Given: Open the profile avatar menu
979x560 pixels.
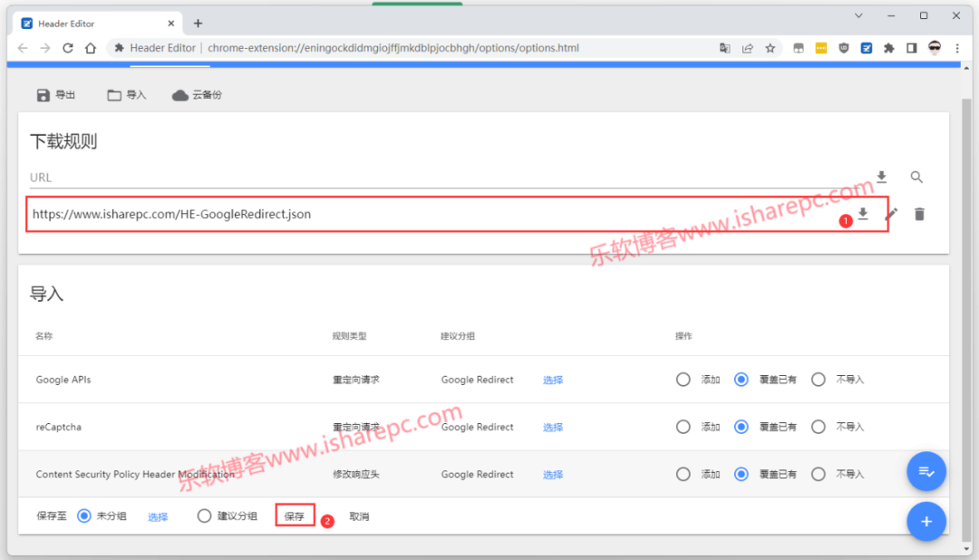Looking at the screenshot, I should 934,48.
